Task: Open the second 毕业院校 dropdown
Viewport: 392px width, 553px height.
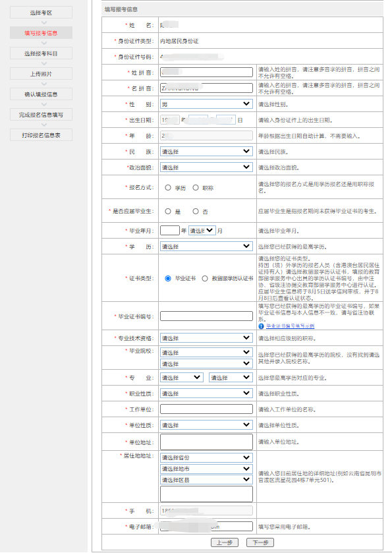Action: tap(206, 364)
